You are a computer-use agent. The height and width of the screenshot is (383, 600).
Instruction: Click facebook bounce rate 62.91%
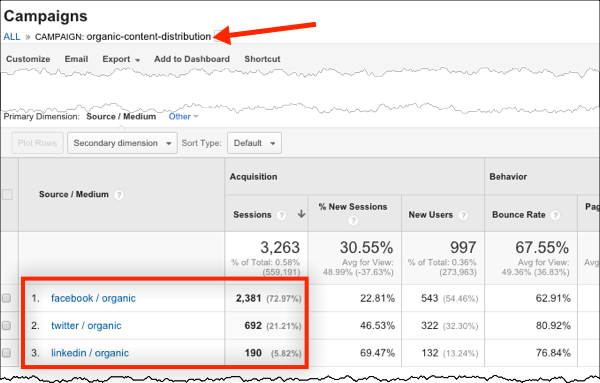553,298
